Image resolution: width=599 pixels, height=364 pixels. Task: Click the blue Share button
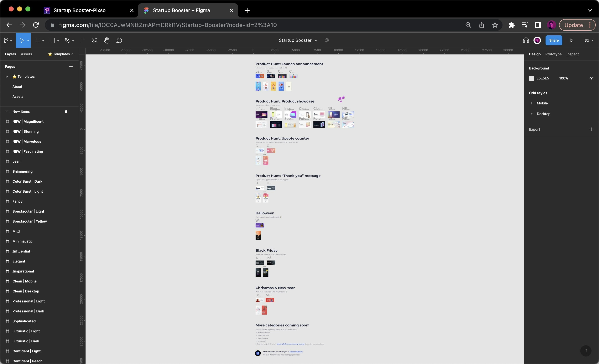[553, 40]
